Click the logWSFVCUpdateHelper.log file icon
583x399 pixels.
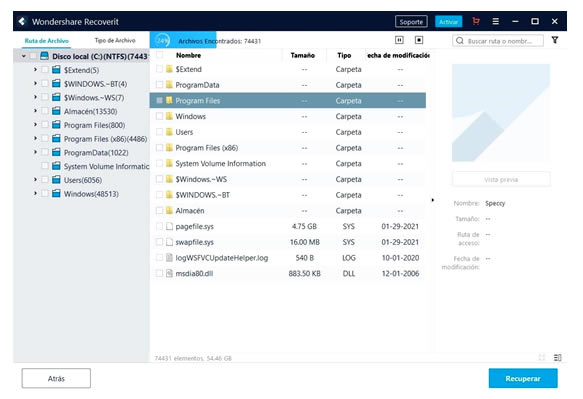pyautogui.click(x=169, y=257)
